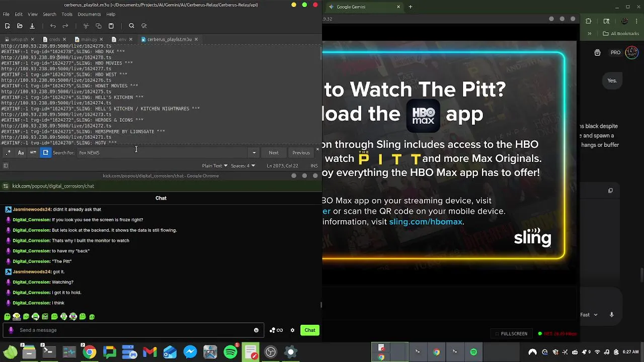644x362 pixels.
Task: Click the Copy icon in the toolbar
Action: click(99, 26)
